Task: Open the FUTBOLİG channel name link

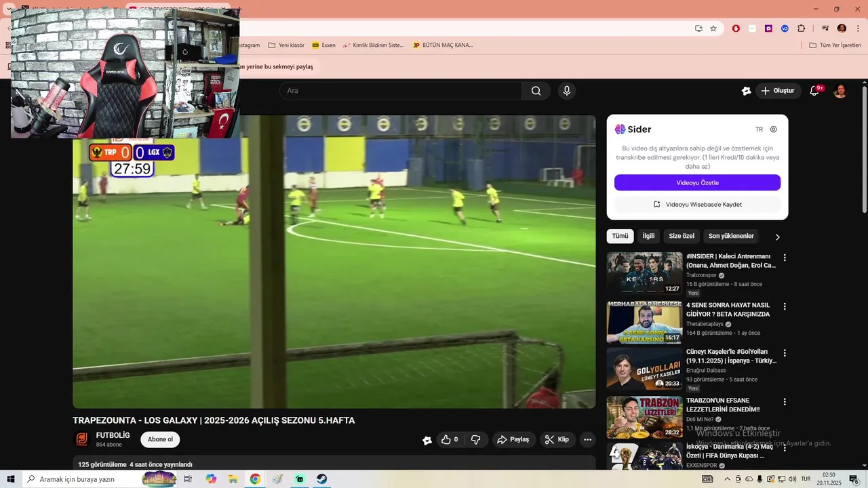Action: point(113,436)
